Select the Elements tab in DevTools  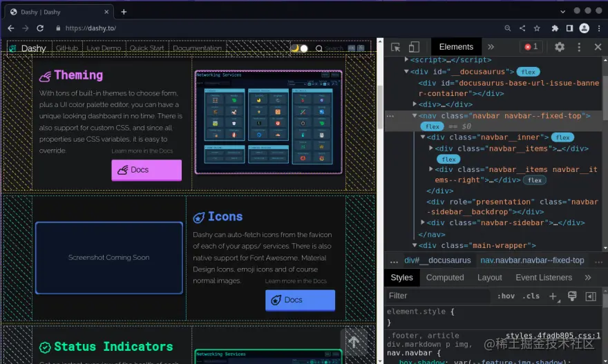456,47
